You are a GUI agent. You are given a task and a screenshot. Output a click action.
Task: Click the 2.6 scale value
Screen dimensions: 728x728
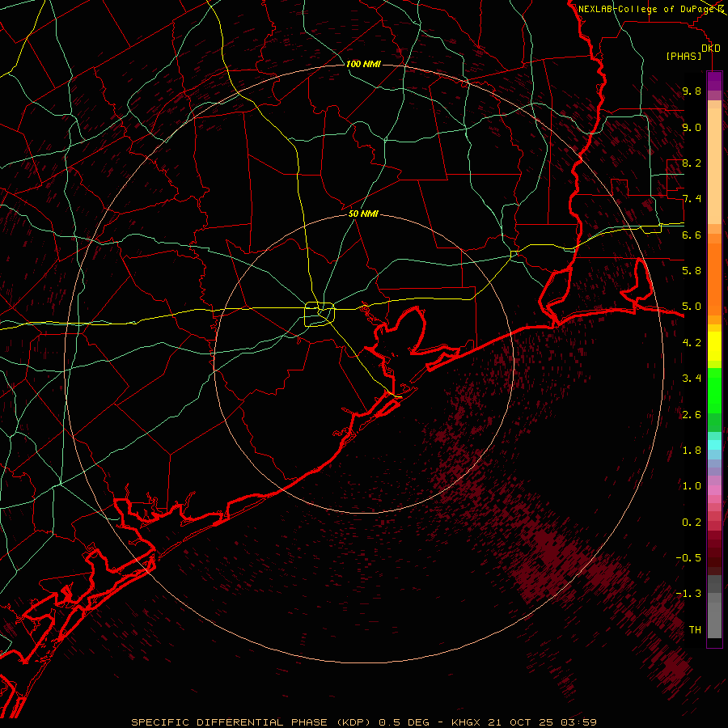[x=692, y=414]
